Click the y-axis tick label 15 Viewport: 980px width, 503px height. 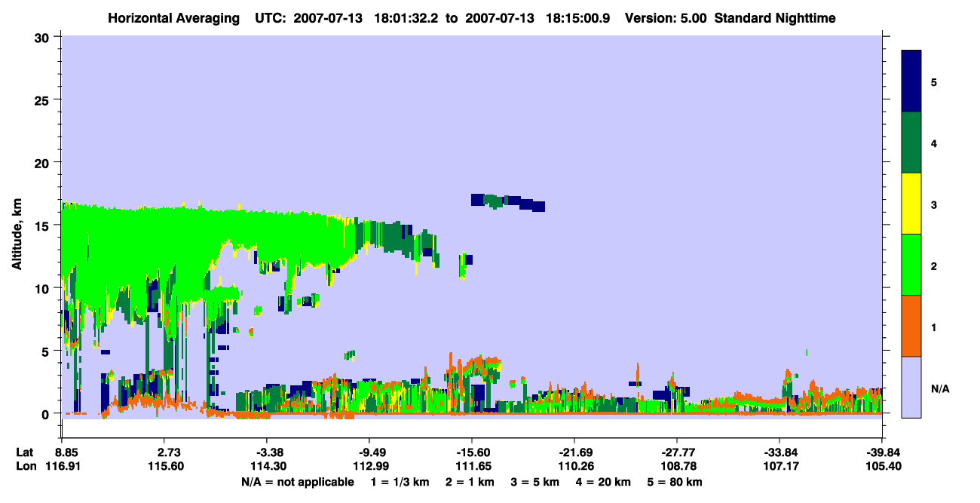pos(44,225)
